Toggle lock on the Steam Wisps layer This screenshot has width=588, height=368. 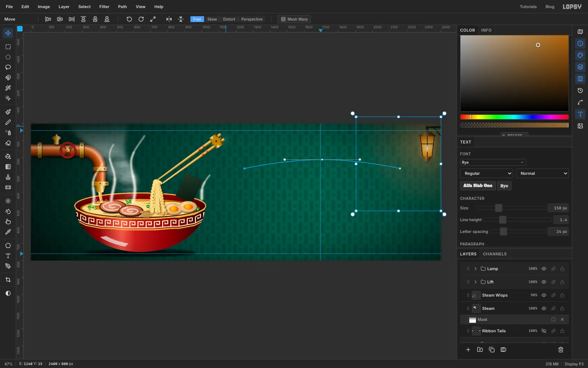pos(562,295)
